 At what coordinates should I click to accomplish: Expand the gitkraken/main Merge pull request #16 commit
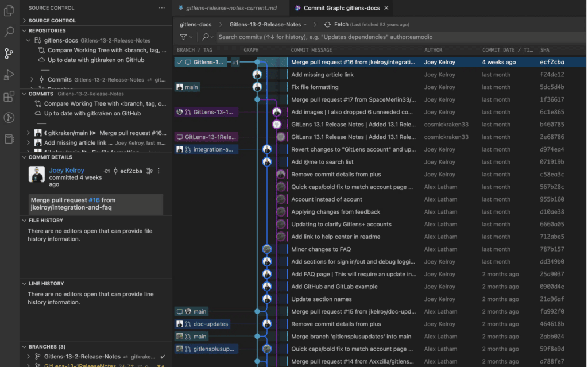coord(29,133)
